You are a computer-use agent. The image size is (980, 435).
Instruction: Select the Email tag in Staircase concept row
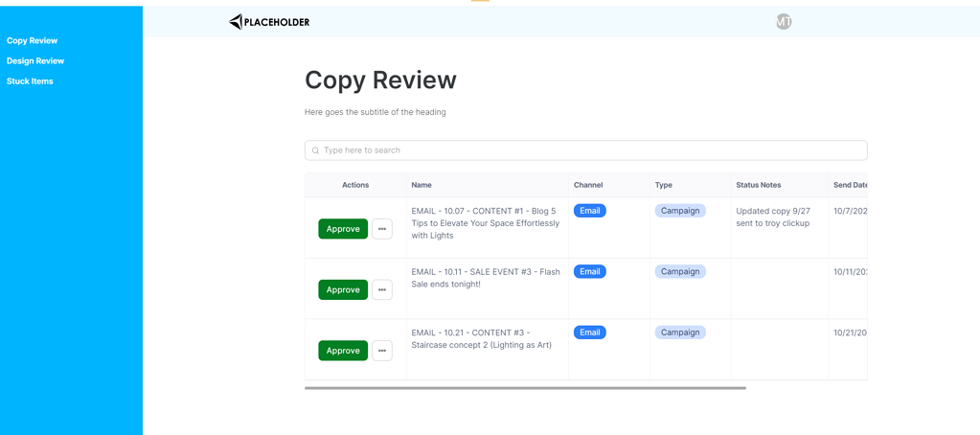(x=590, y=332)
